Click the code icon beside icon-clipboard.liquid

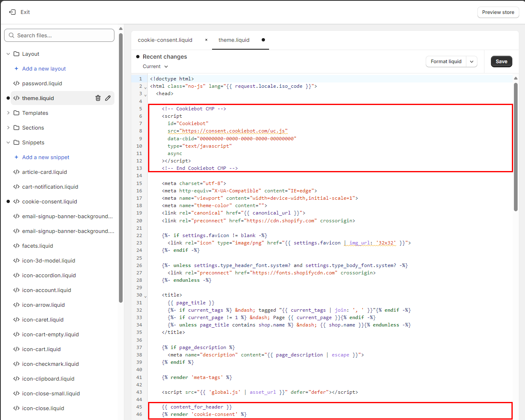pos(16,379)
